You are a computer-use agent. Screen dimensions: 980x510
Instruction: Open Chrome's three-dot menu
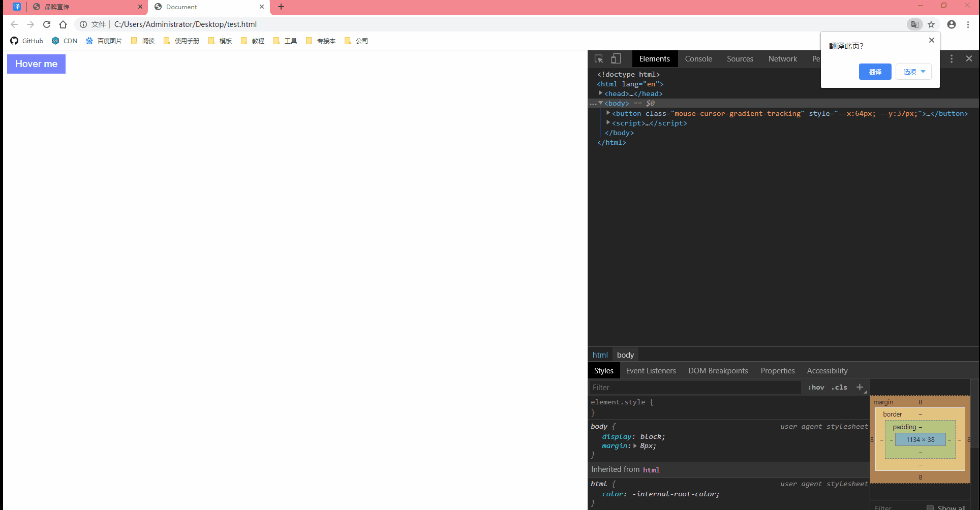point(968,24)
